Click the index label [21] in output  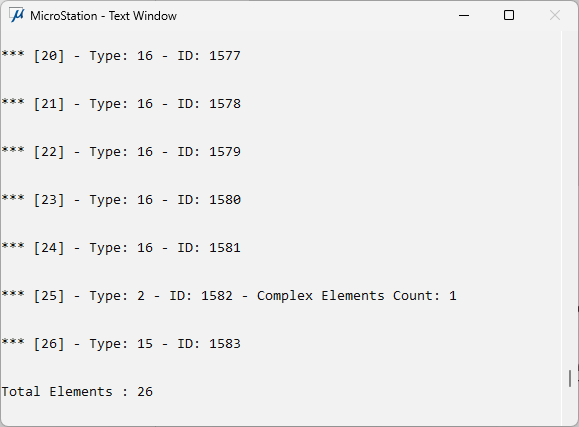49,104
